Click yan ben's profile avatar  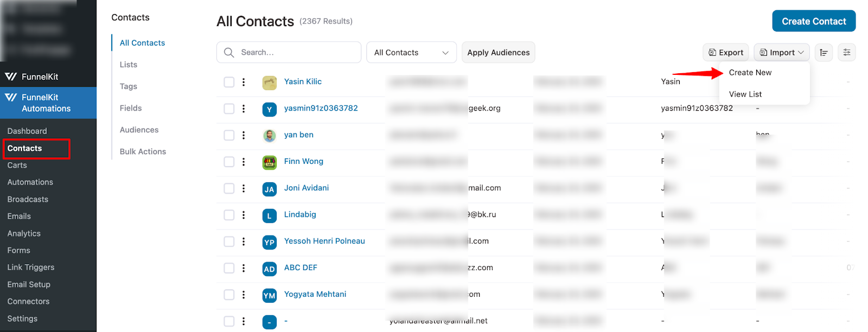point(270,135)
